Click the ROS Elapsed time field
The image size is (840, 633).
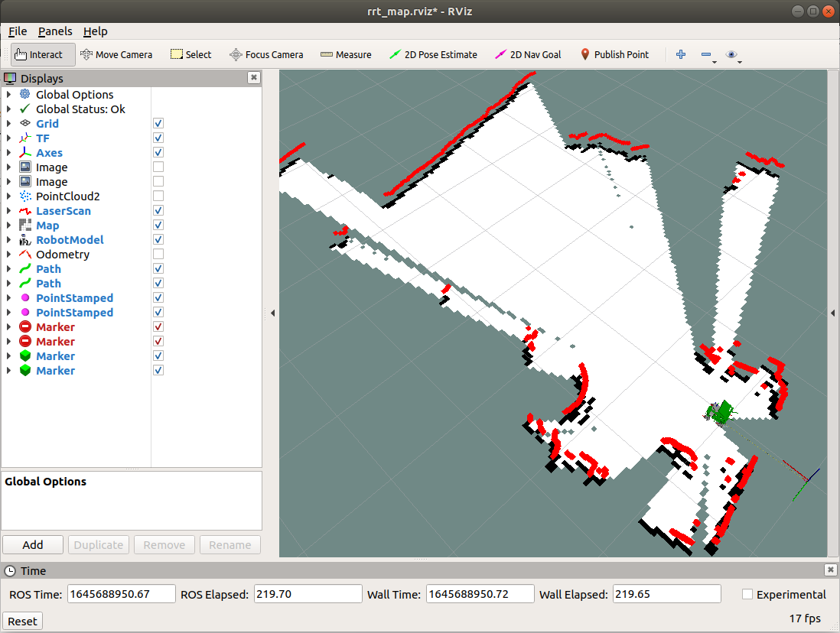coord(308,594)
